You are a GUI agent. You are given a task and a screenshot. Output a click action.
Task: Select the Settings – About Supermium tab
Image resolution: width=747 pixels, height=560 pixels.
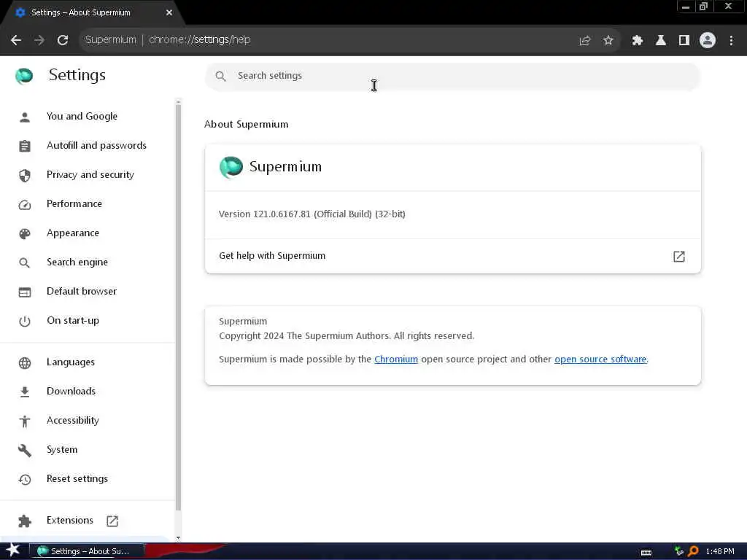pos(90,12)
